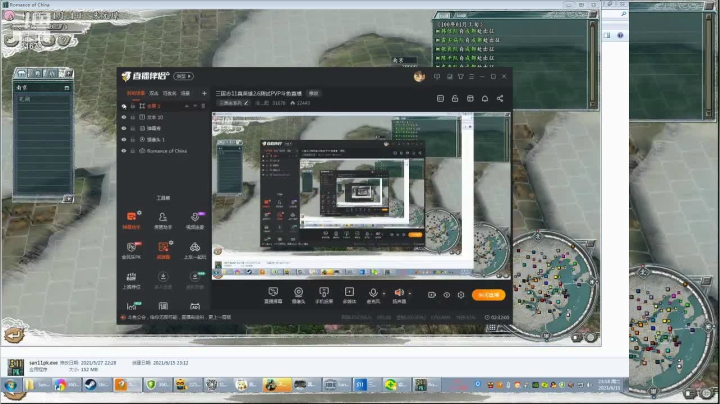Click the message icon beside avatar
720x404 pixels.
pos(437,77)
